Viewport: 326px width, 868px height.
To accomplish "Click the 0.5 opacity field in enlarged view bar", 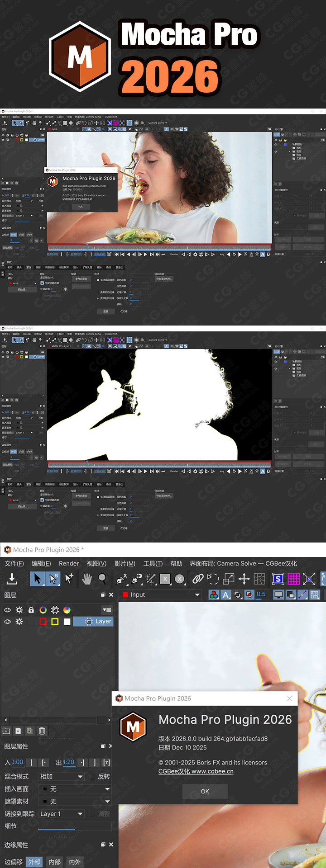I will [x=261, y=594].
